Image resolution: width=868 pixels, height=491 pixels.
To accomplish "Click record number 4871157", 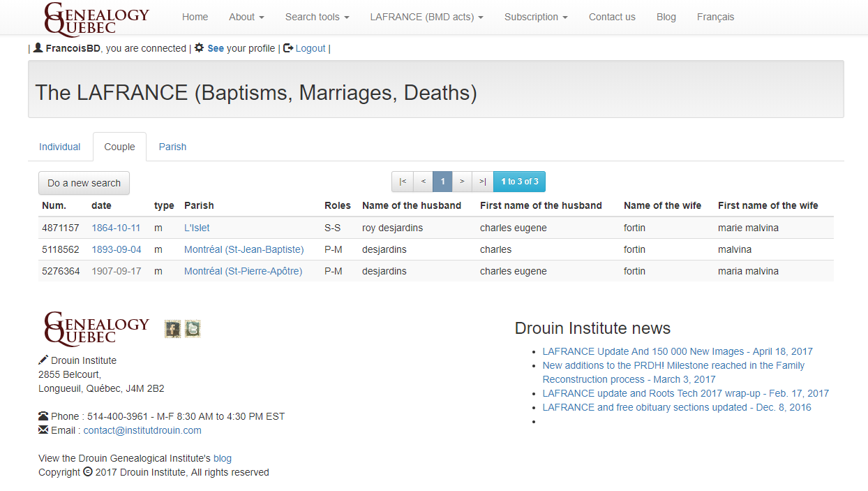I will point(61,228).
